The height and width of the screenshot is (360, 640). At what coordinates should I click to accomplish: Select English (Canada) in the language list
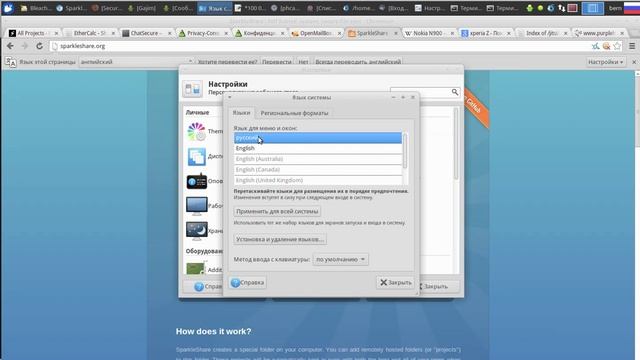318,170
